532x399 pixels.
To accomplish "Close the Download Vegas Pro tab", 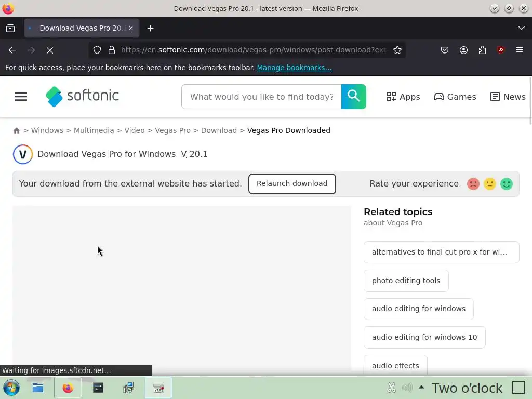I will 131,28.
